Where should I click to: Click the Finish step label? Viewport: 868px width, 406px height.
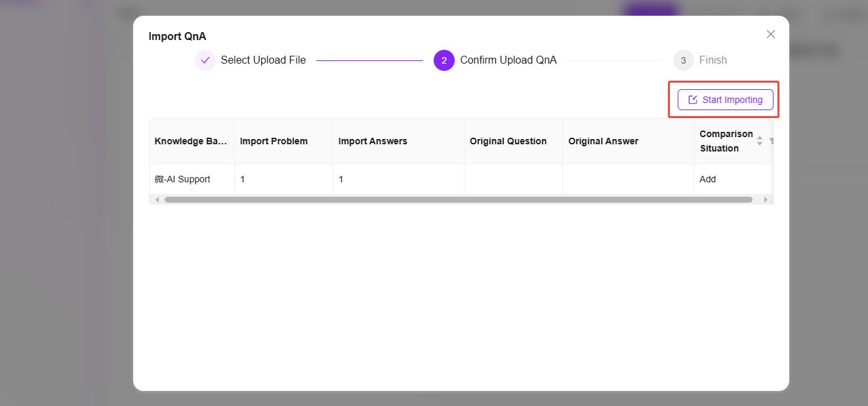[x=713, y=60]
